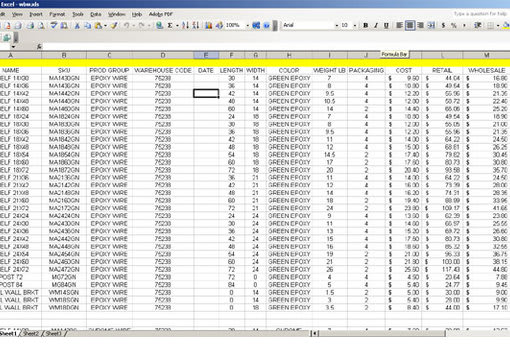Click the Fill Color bucket swatch
This screenshot has width=510, height=360.
point(506,25)
